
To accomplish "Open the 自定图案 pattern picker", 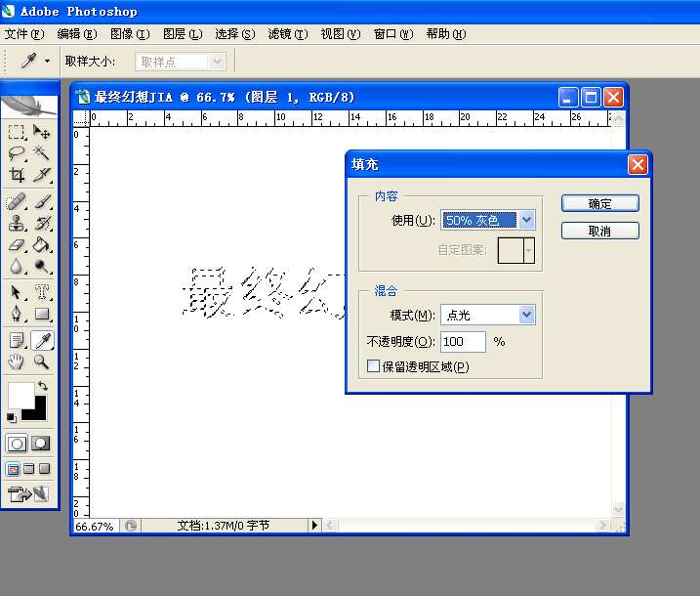I will pyautogui.click(x=516, y=250).
